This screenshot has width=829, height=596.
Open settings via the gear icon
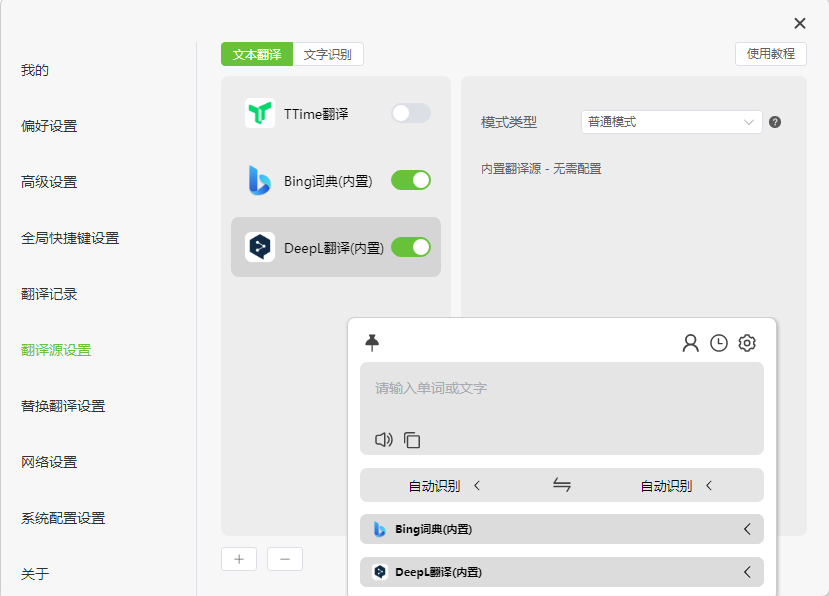coord(746,342)
